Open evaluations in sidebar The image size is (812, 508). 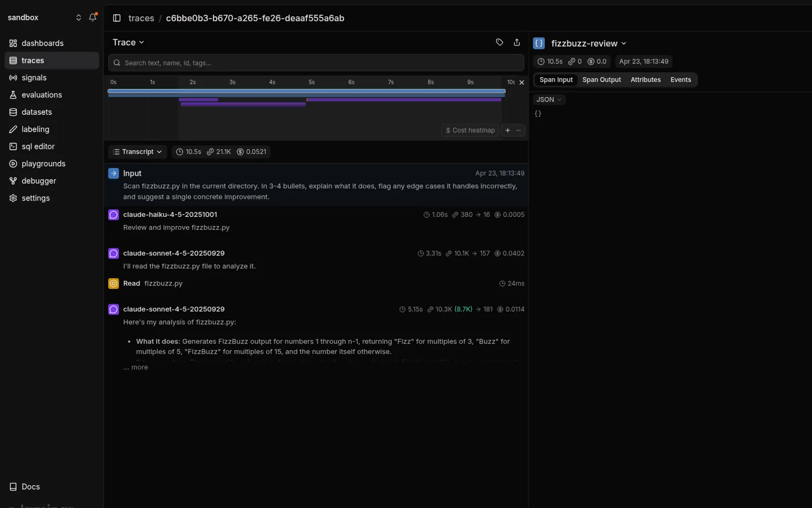[52, 95]
